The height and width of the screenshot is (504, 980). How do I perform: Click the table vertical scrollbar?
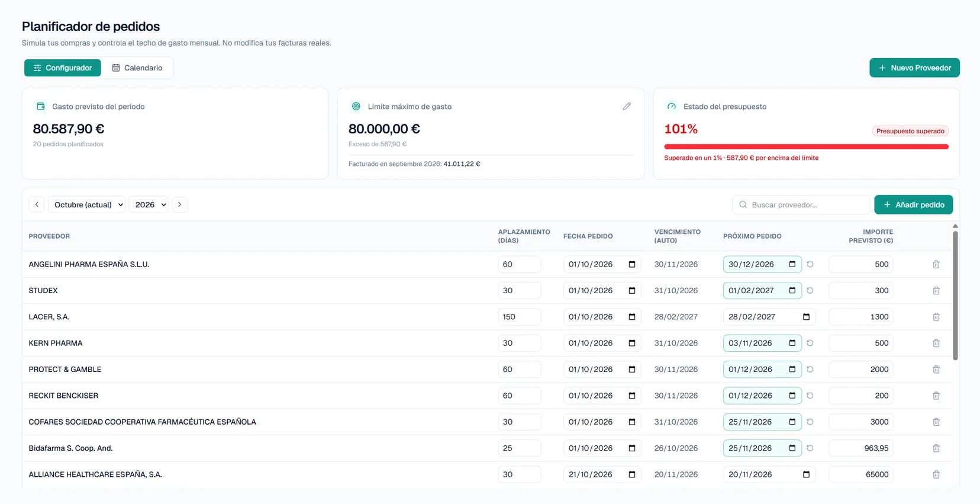(x=955, y=296)
